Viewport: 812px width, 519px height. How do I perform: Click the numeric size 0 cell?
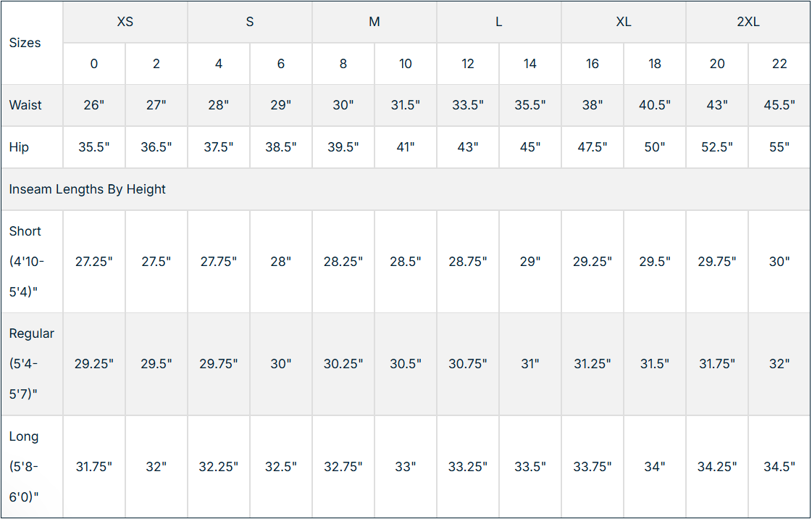[94, 64]
